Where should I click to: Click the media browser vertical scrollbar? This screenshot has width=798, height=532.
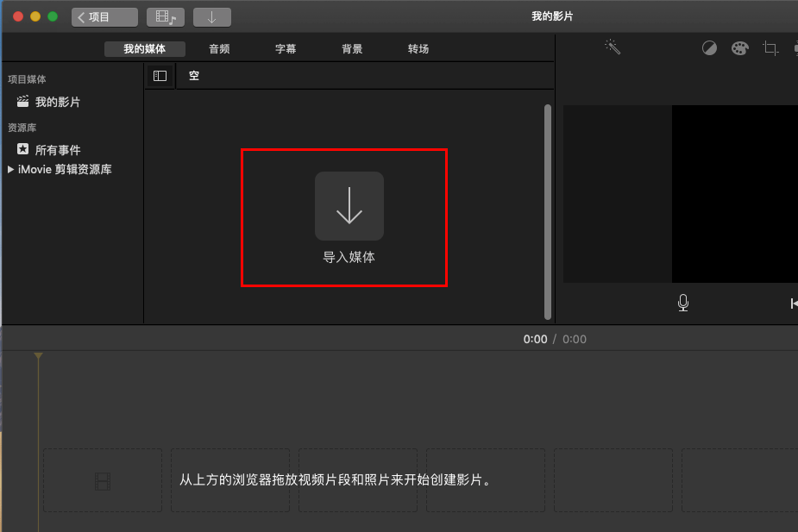(x=548, y=211)
